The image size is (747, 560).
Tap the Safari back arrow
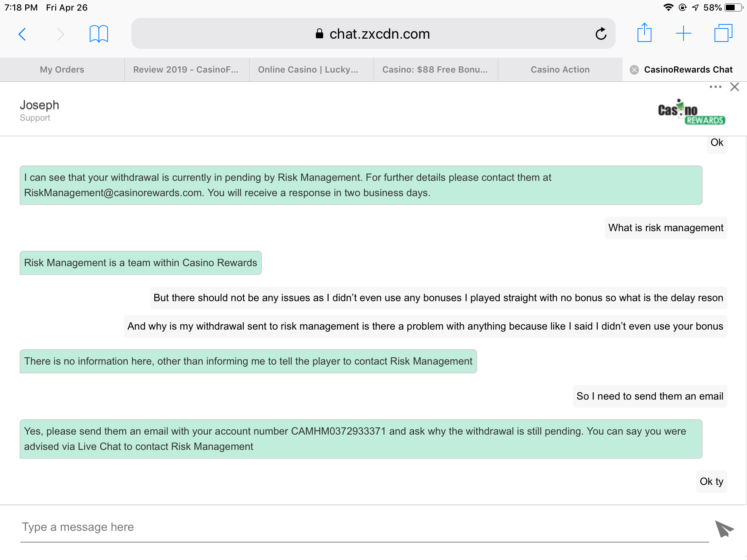pos(22,34)
